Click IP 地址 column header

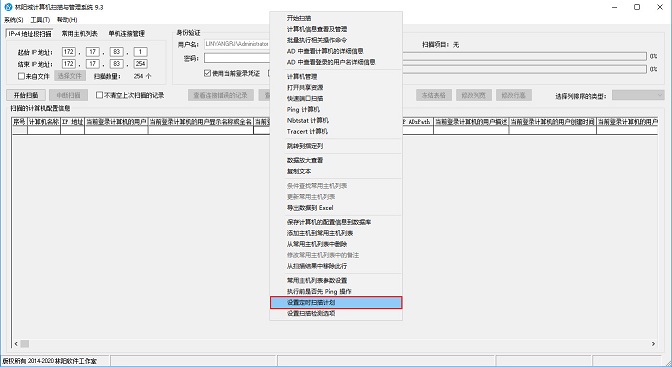pos(72,122)
